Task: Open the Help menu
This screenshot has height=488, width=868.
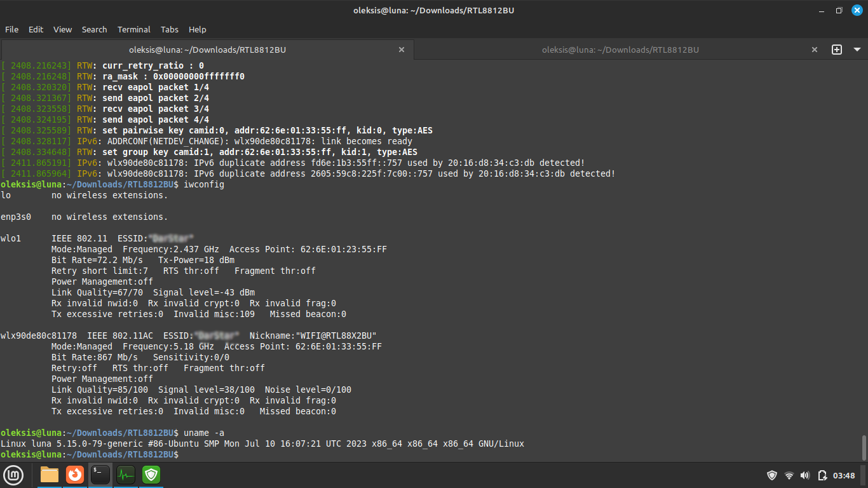Action: pos(197,29)
